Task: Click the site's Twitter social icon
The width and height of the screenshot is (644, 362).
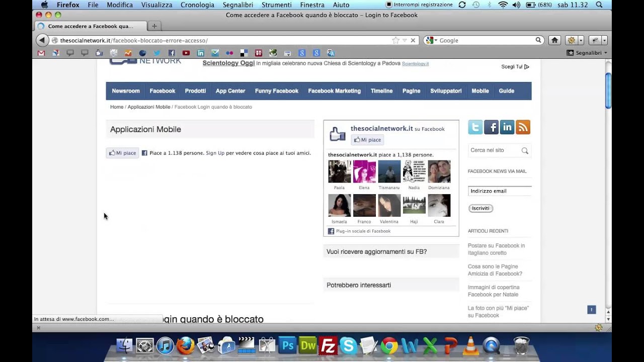Action: (475, 127)
